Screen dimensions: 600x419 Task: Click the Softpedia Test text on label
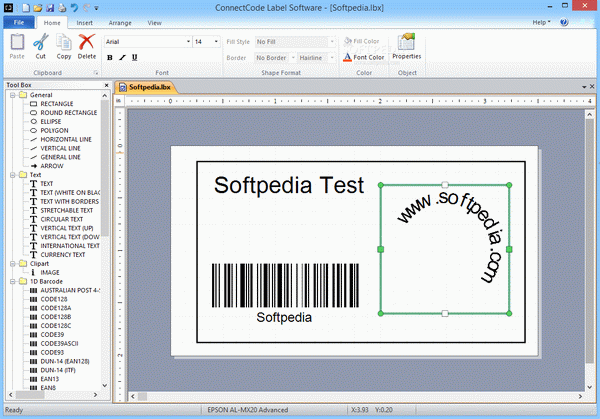click(x=289, y=186)
